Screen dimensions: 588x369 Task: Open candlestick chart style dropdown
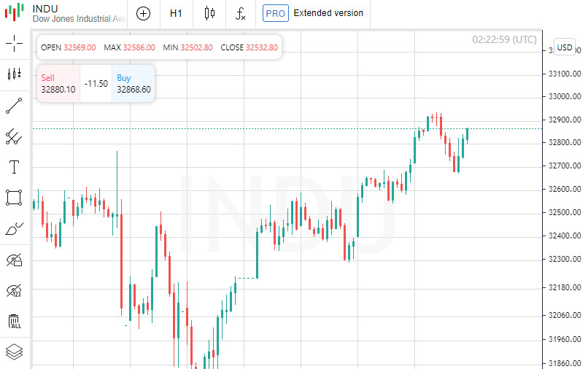coord(209,13)
